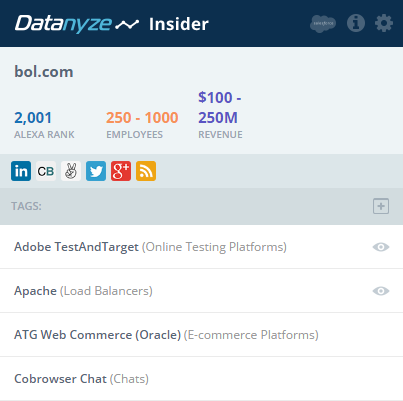Add a tag with plus button

[381, 206]
